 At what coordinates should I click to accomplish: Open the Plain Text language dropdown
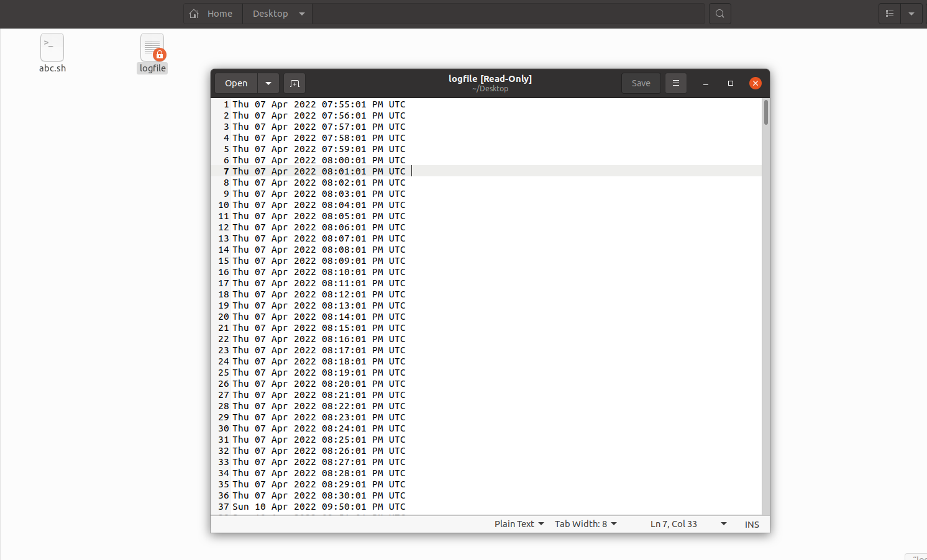[x=519, y=524]
